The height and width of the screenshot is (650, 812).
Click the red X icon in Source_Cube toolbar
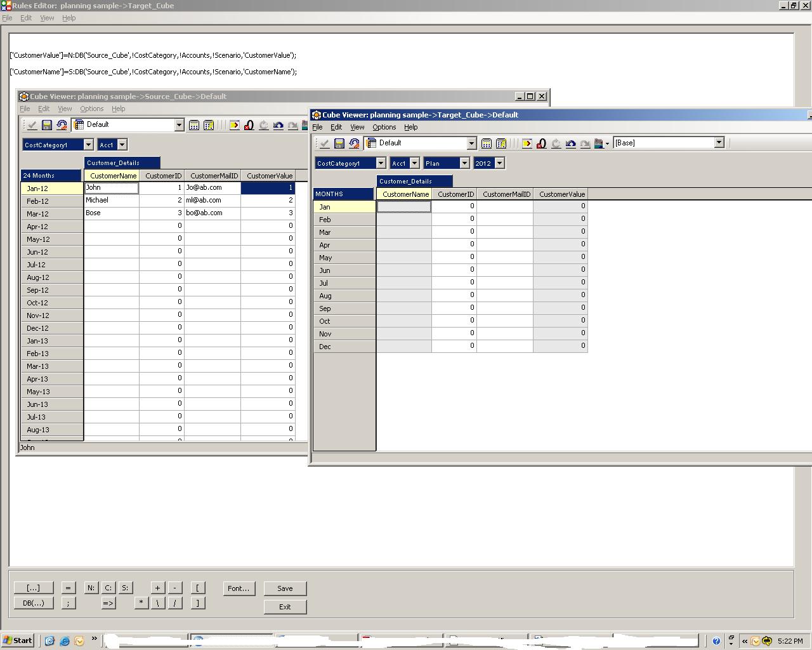(x=249, y=125)
